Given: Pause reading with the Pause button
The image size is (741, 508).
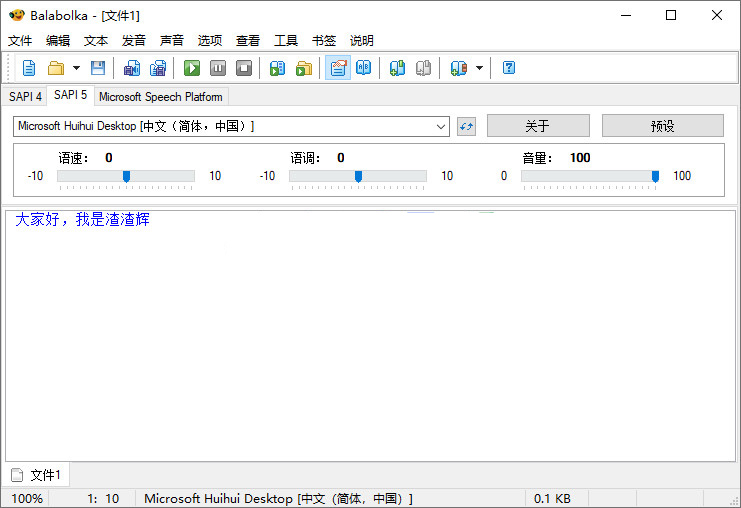Looking at the screenshot, I should click(x=218, y=68).
